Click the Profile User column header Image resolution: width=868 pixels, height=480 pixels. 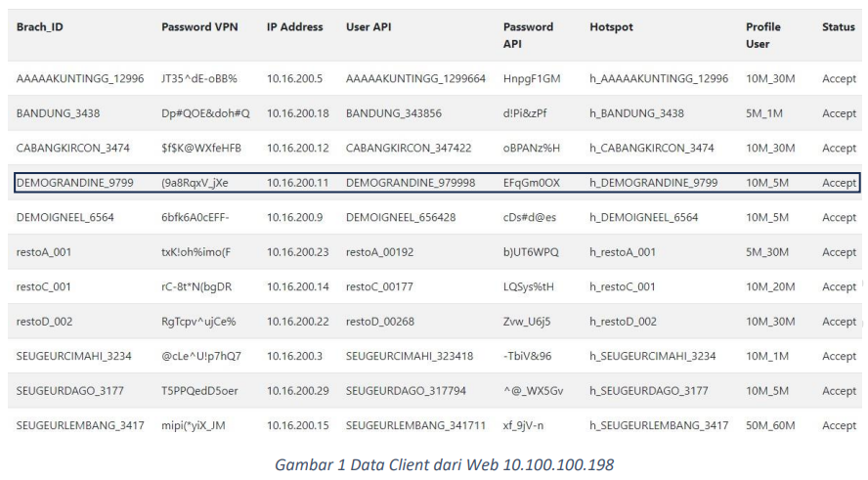tap(762, 35)
